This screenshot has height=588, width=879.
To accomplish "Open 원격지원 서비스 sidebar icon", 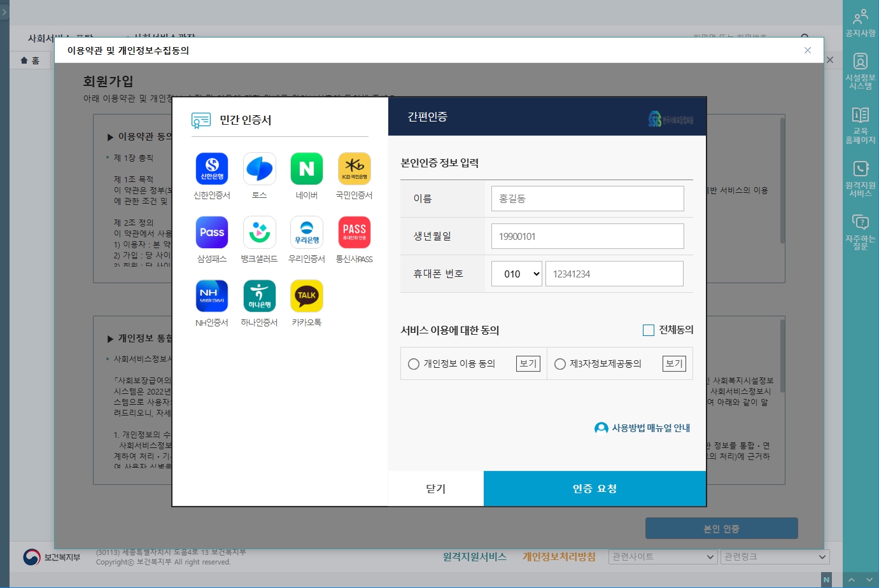I will coord(861,179).
